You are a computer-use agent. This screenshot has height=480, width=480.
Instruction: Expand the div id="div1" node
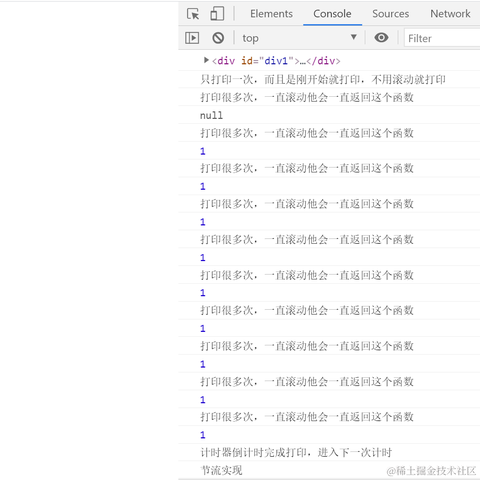(206, 60)
